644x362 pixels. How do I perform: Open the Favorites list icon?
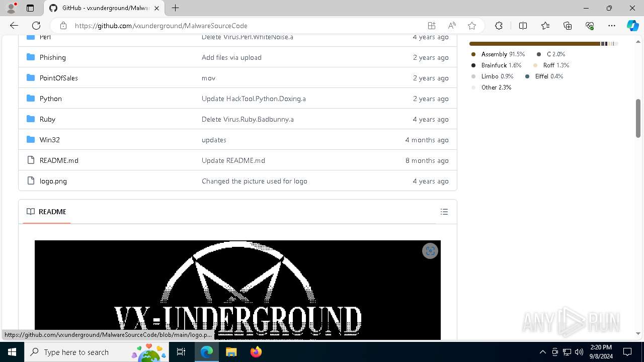point(545,26)
